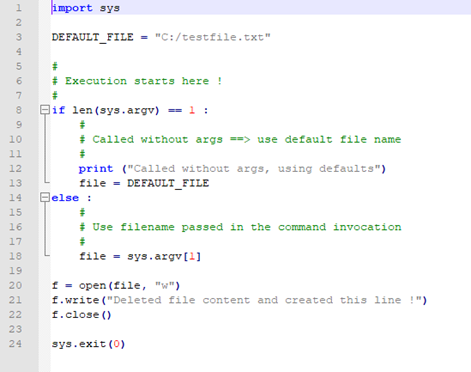The width and height of the screenshot is (471, 372).
Task: Click the f.write statement text
Action: [239, 300]
